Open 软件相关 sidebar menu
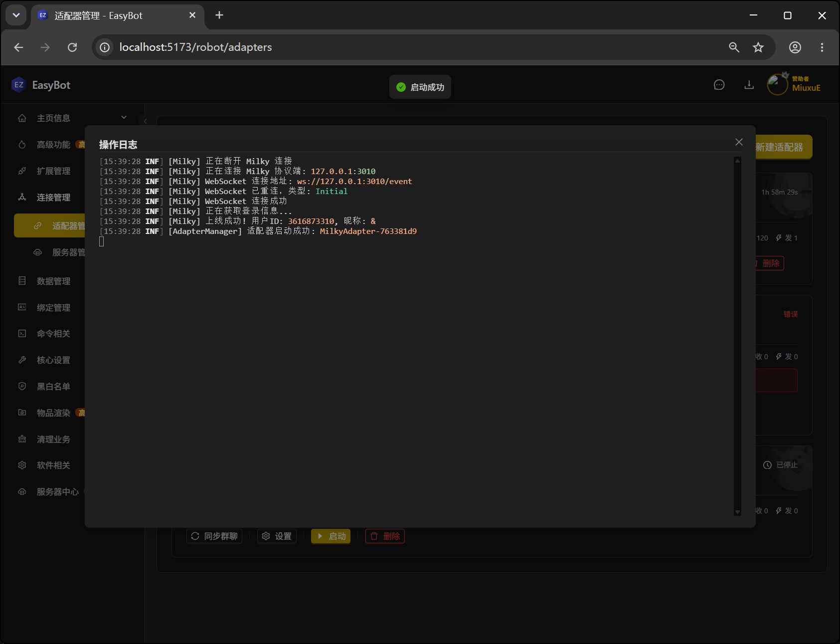 coord(53,465)
